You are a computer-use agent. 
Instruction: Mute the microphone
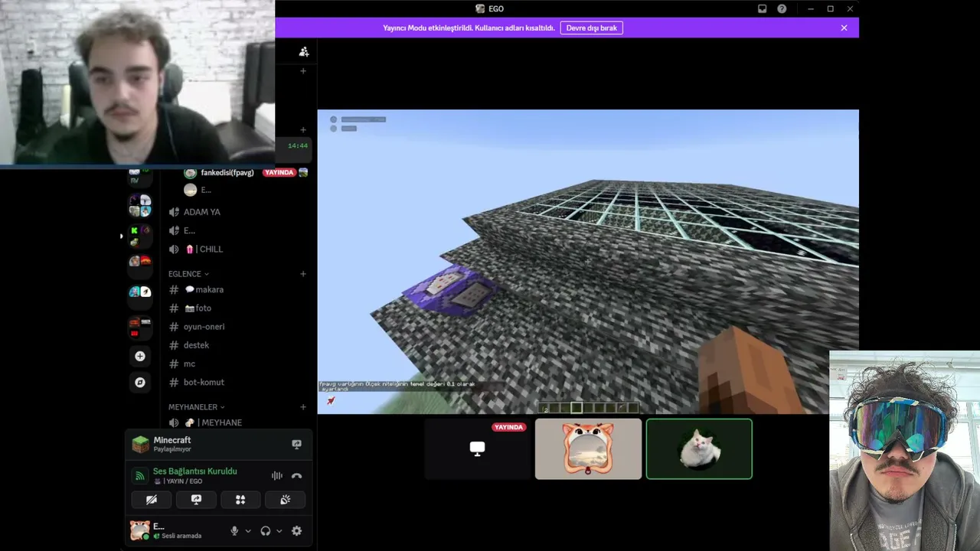tap(234, 531)
